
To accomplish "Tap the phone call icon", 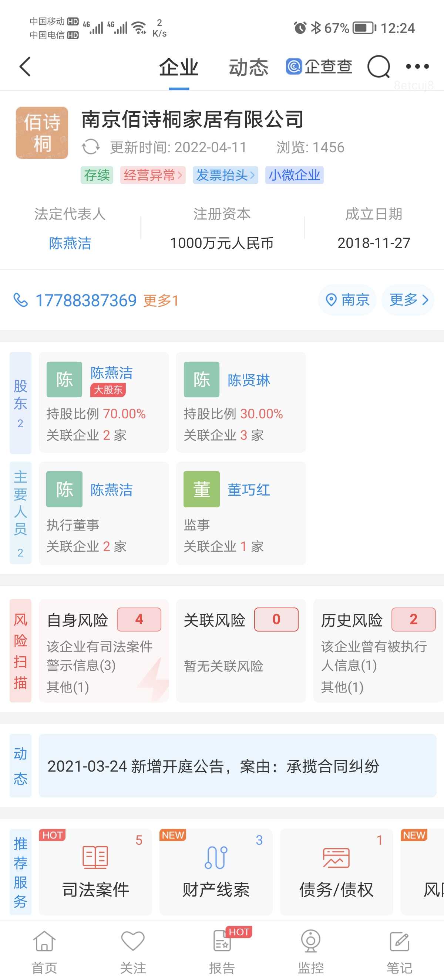I will (21, 300).
